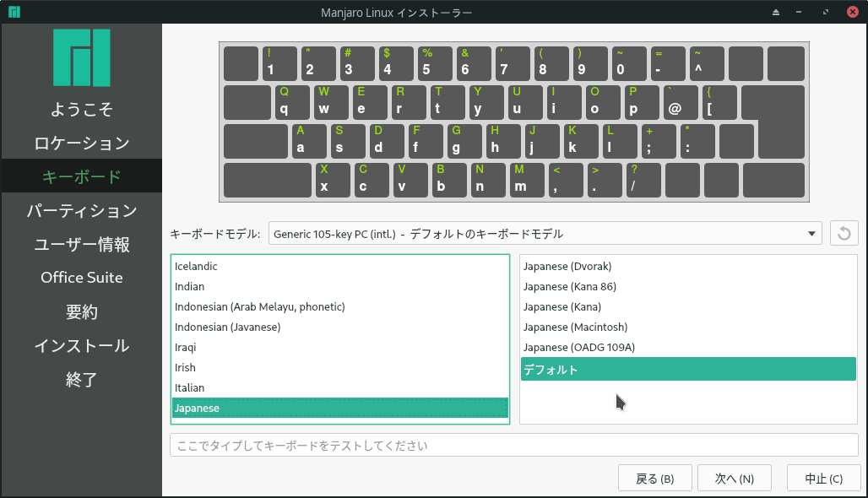
Task: Select the ようこそ step in the sidebar
Action: click(x=81, y=109)
